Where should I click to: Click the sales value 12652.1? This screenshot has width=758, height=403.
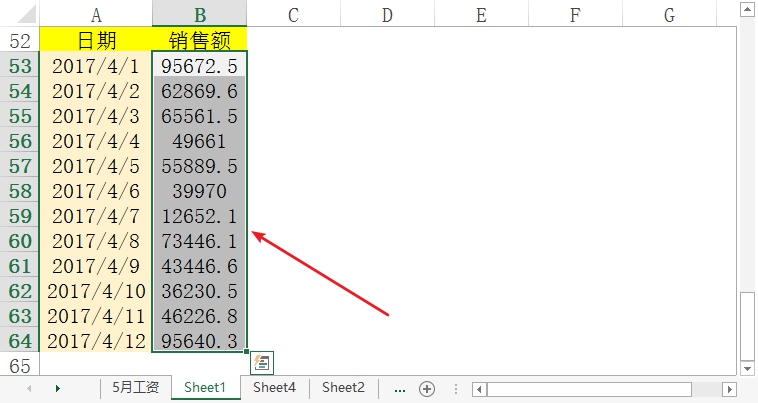200,216
